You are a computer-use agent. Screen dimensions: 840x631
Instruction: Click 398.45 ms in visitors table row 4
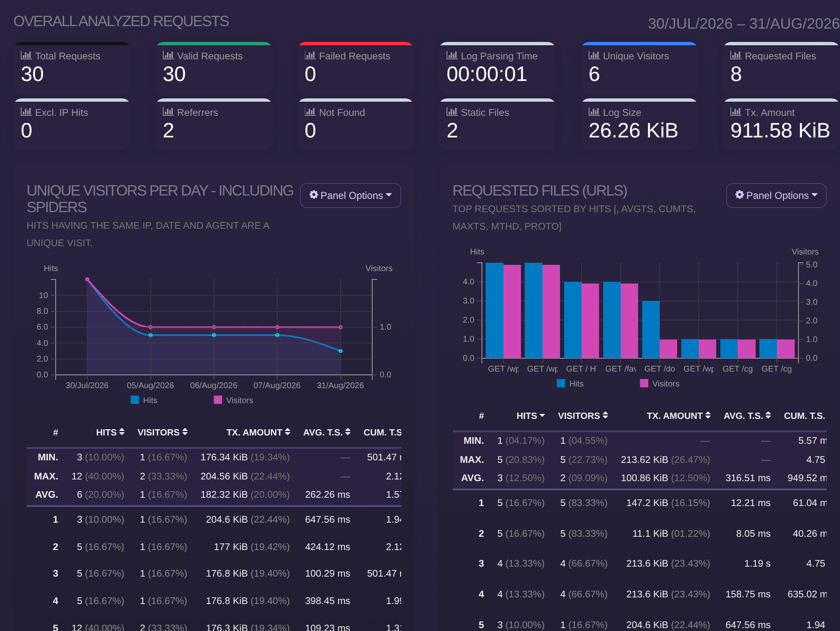[x=327, y=601]
